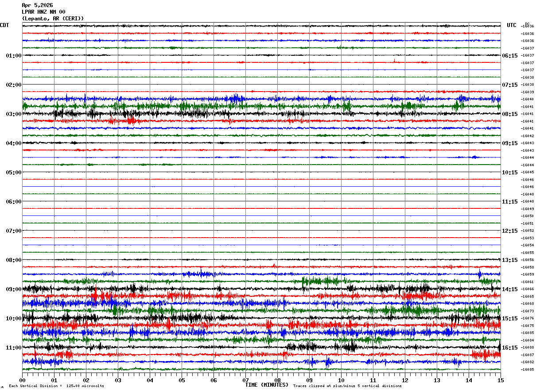Select the LPAR HNZ NM 00 station label

43,12
